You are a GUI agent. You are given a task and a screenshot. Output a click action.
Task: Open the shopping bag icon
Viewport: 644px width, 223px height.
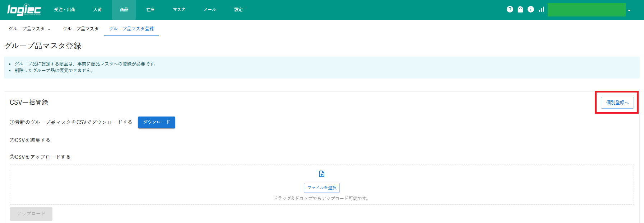coord(520,9)
